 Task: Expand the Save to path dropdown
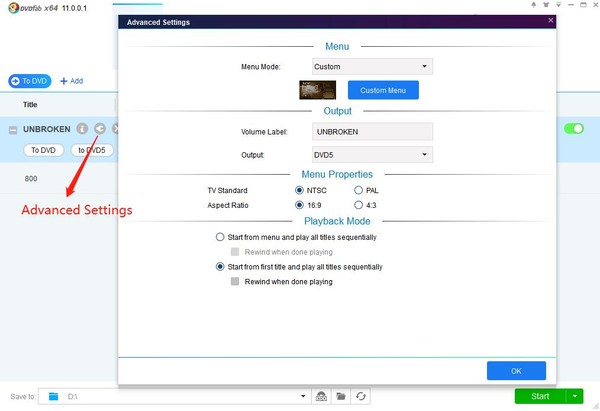tap(303, 396)
